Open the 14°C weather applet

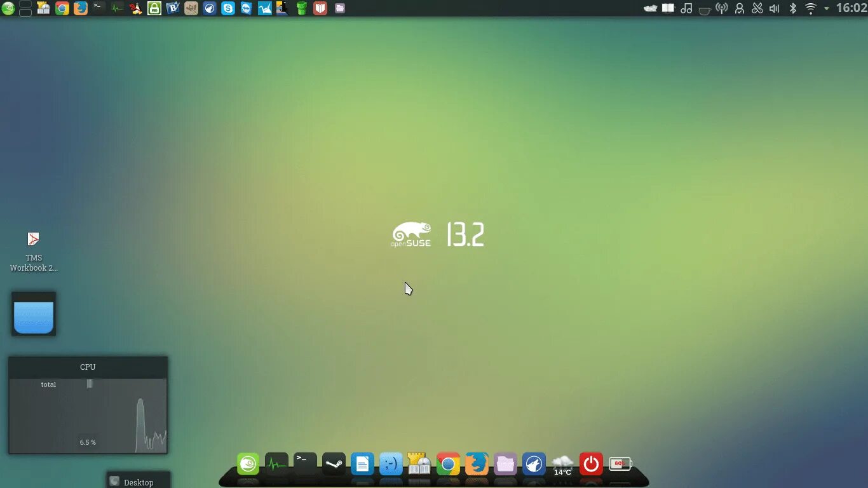(x=562, y=464)
